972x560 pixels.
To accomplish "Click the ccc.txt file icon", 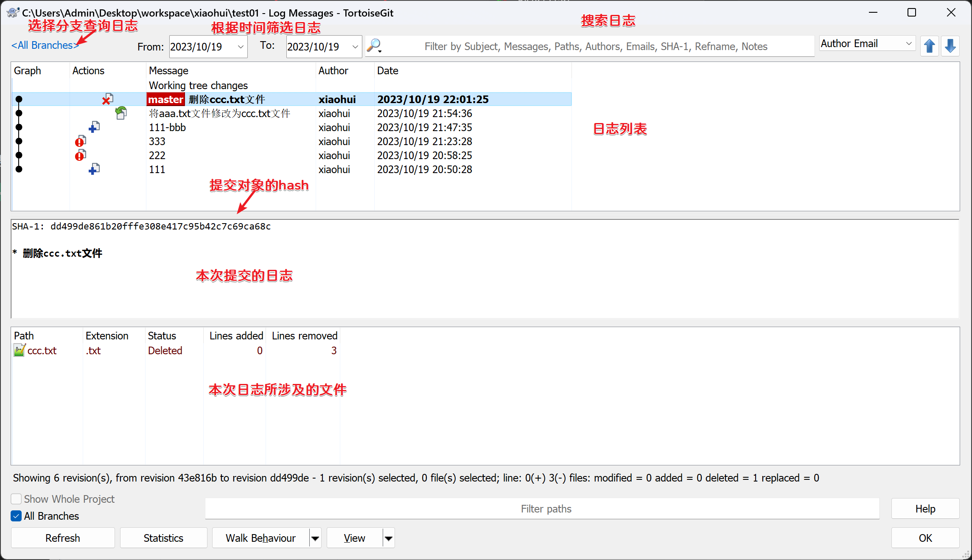I will click(20, 350).
